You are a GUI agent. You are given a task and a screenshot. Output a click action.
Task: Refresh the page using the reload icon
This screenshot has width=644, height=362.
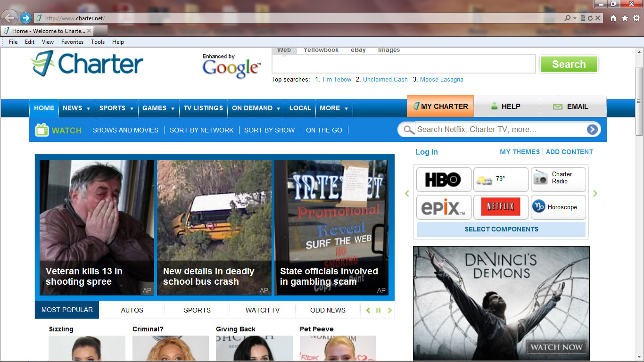coord(590,18)
